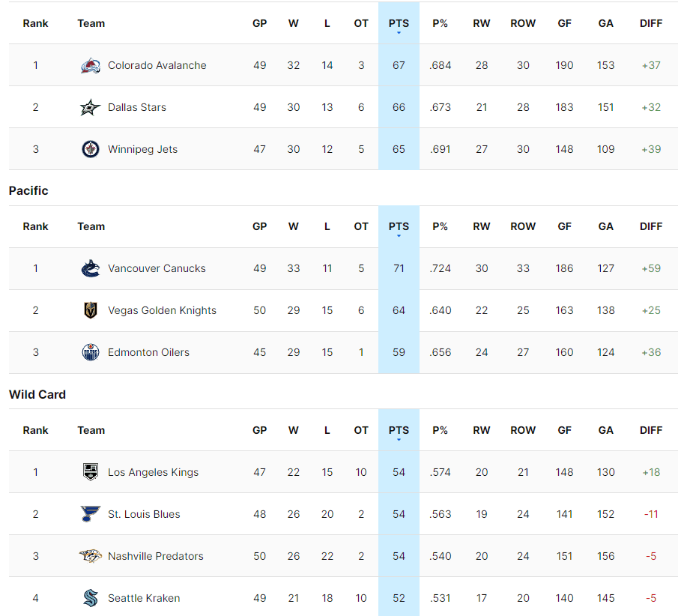Viewport: 678px width, 616px height.
Task: Sort Pacific table by GP column
Action: [x=259, y=226]
